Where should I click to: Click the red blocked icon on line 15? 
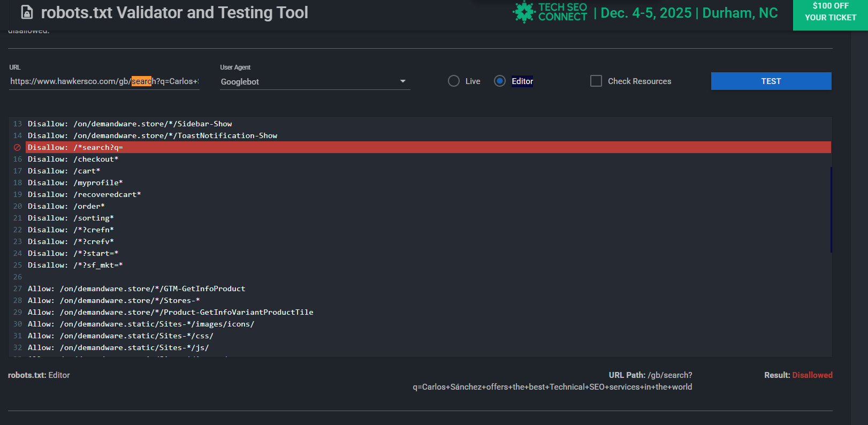tap(17, 147)
